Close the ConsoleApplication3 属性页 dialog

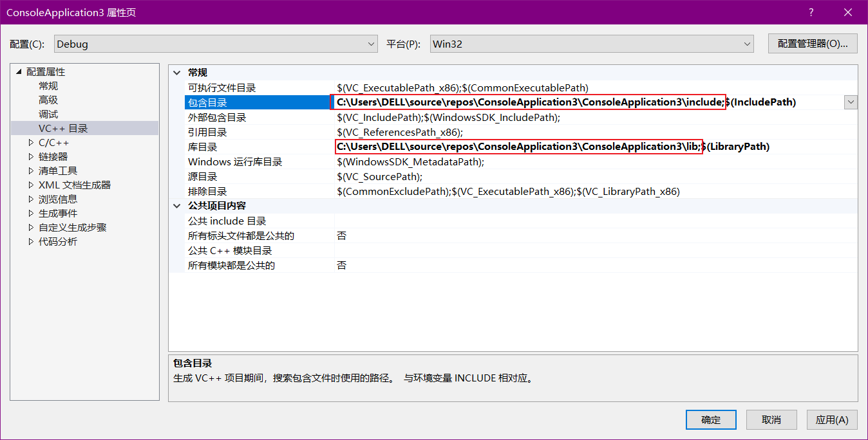click(847, 12)
